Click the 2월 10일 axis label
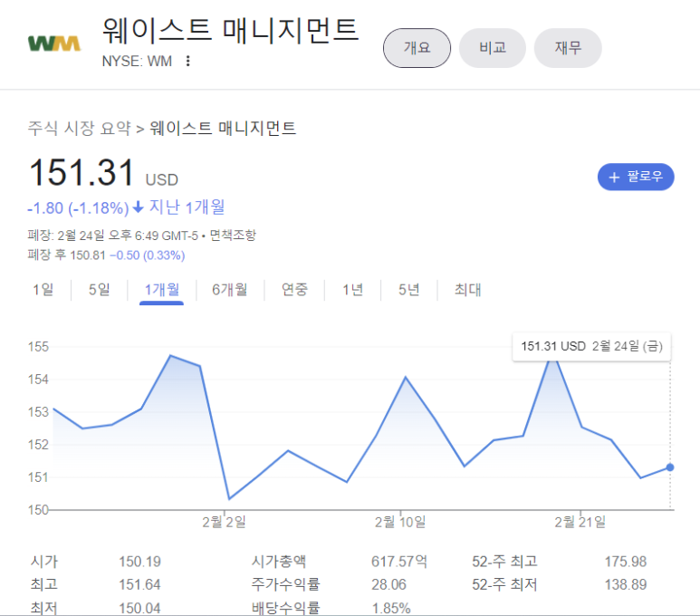The width and height of the screenshot is (700, 616). (x=400, y=522)
